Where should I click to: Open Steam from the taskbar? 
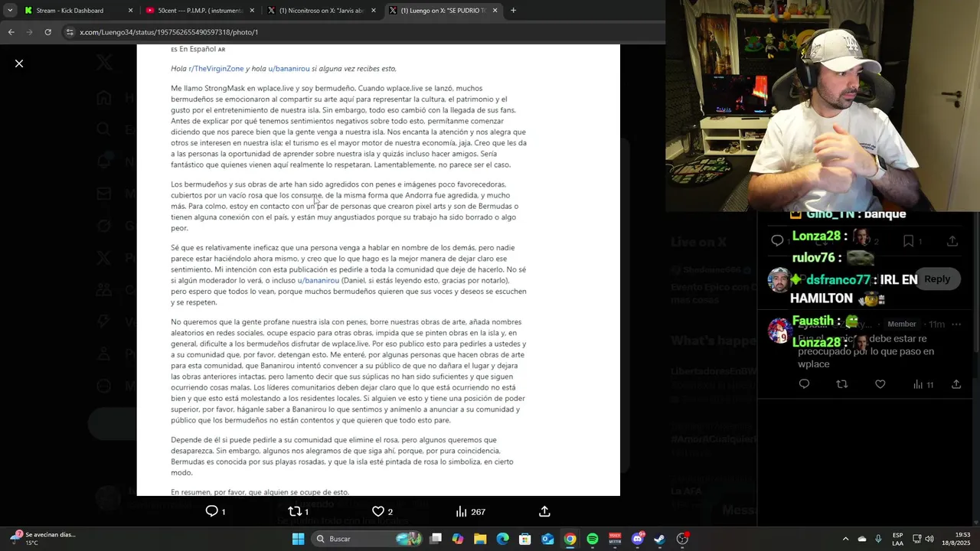click(660, 539)
